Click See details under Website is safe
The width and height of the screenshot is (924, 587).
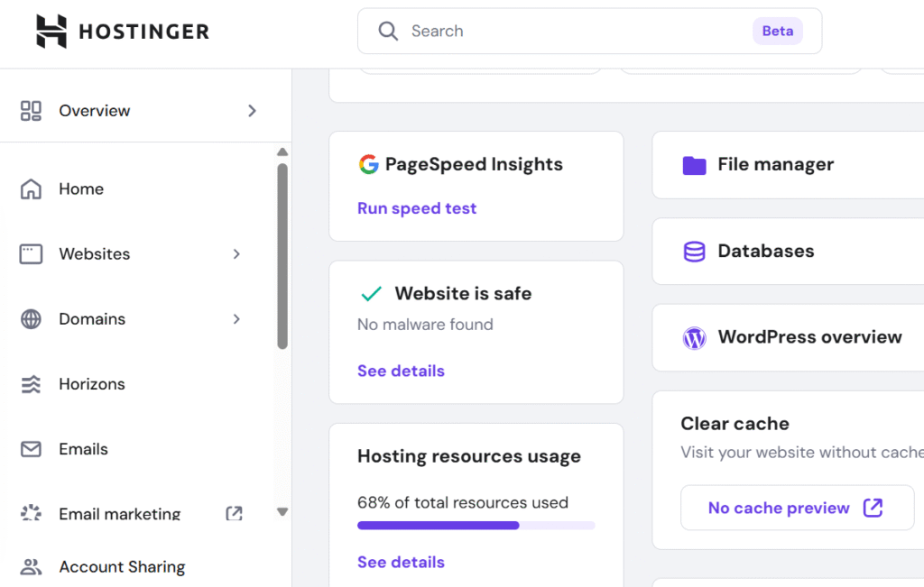pyautogui.click(x=401, y=371)
